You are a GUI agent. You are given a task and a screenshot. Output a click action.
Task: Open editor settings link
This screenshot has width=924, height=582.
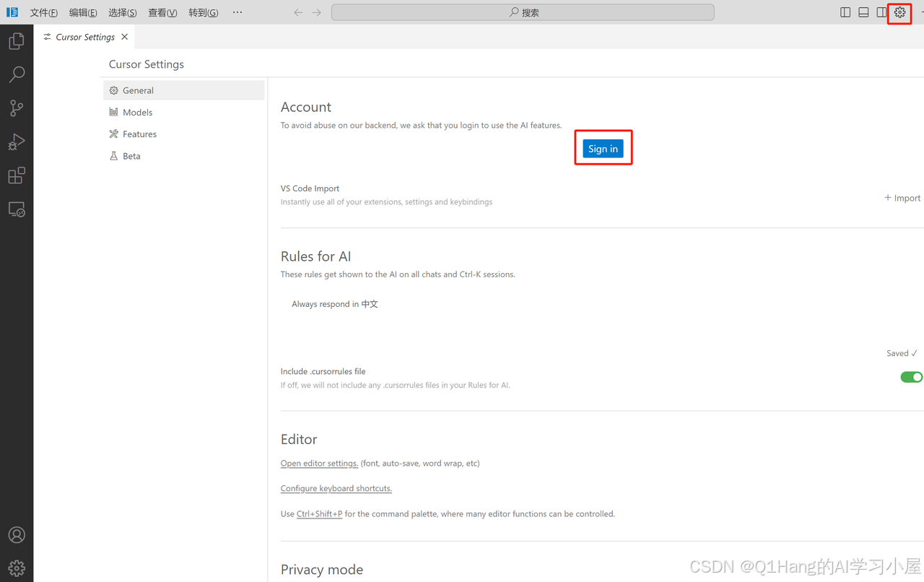(x=319, y=463)
